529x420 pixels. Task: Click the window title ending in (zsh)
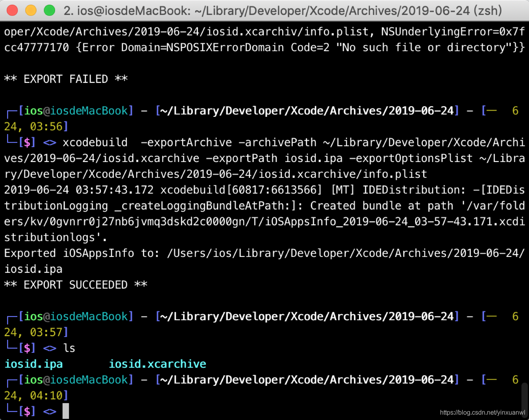click(x=283, y=11)
